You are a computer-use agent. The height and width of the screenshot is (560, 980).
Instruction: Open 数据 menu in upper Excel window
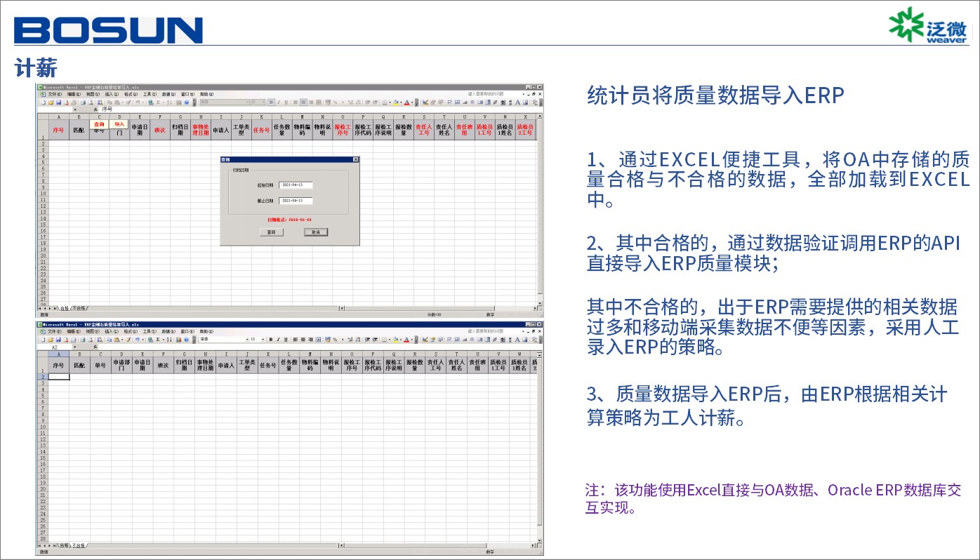click(169, 94)
